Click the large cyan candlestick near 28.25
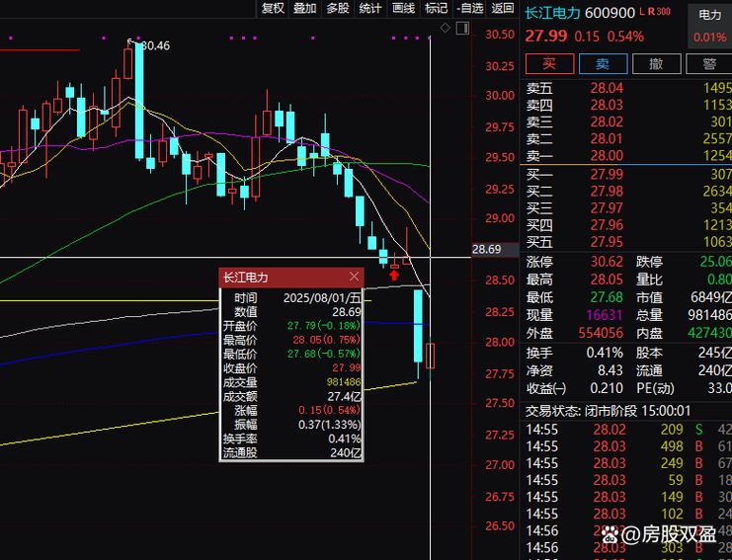This screenshot has height=560, width=732. click(x=418, y=326)
